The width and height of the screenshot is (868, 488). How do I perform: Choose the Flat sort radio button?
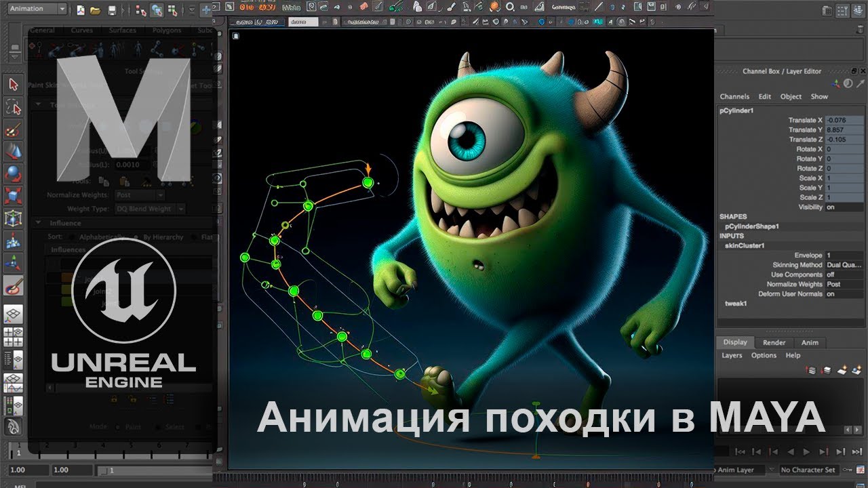(195, 237)
